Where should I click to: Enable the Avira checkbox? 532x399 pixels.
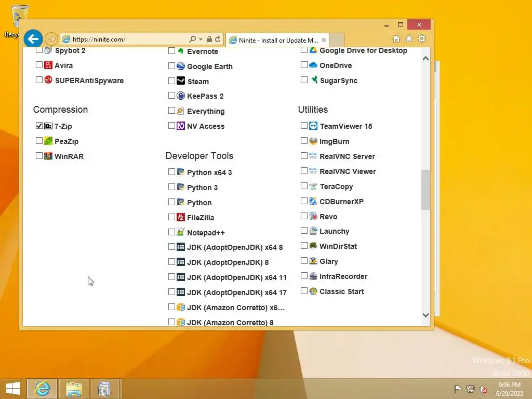tap(39, 64)
